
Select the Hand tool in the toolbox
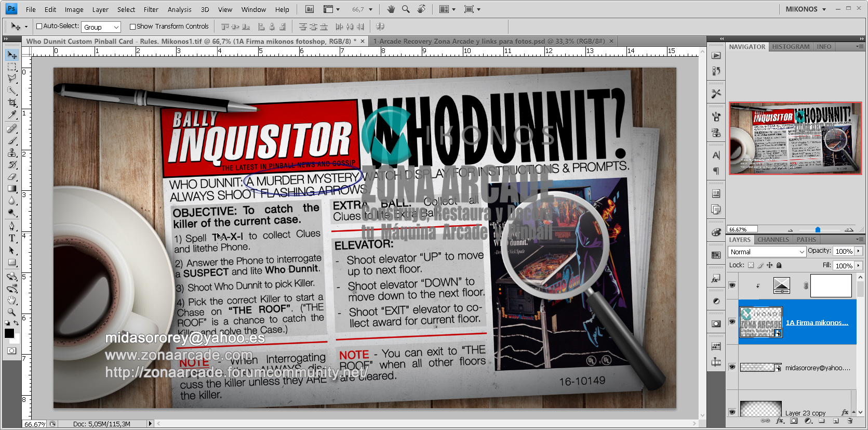click(x=12, y=300)
